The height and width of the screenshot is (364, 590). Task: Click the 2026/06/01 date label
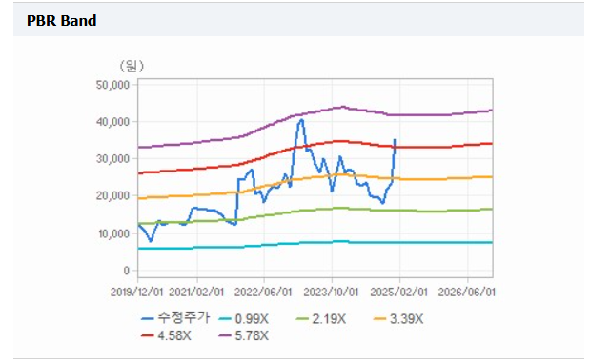(x=467, y=293)
